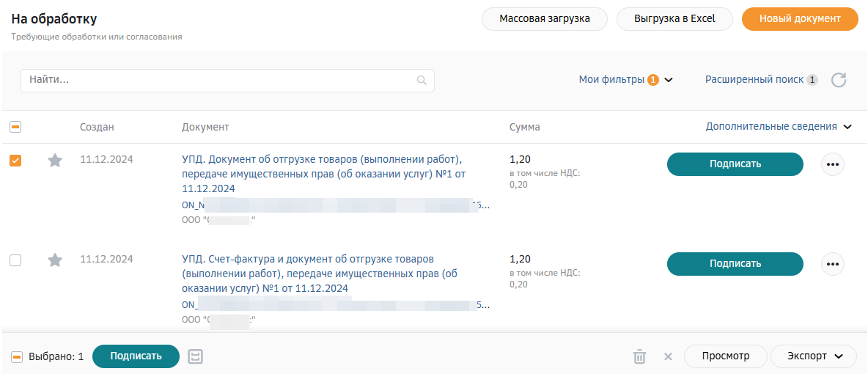Click the trash delete icon in bottom bar
This screenshot has width=868, height=374.
(639, 356)
